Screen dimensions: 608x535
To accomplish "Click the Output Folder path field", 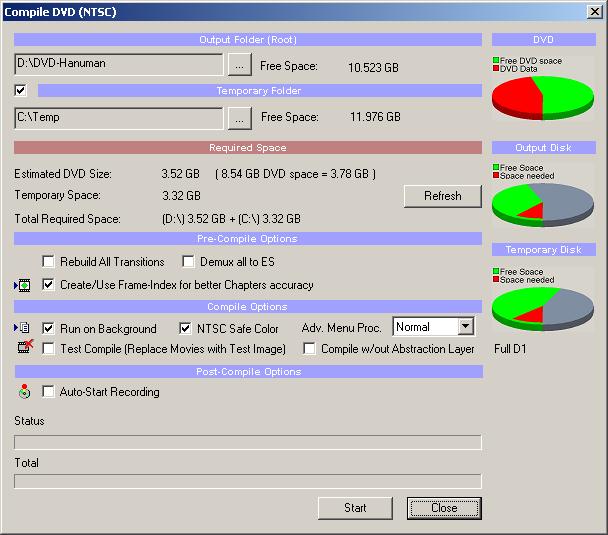I will tap(119, 64).
